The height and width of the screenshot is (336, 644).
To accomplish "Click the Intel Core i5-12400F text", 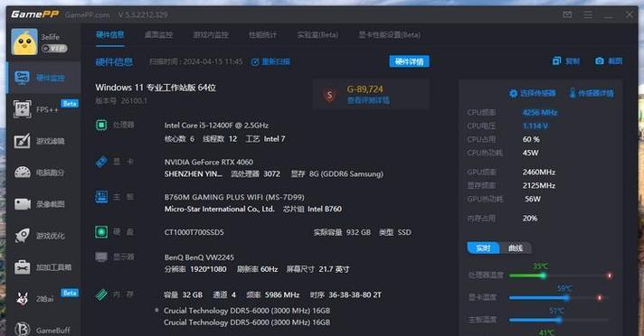I will (216, 126).
